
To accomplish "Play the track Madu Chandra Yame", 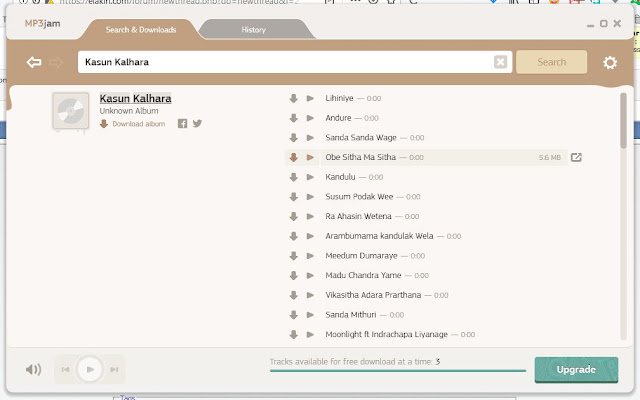I will pos(310,275).
